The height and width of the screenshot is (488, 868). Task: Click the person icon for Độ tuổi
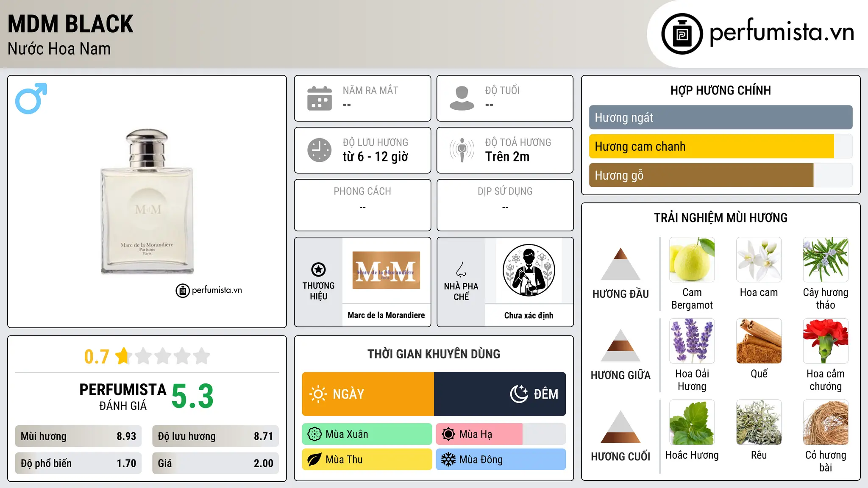click(x=462, y=98)
